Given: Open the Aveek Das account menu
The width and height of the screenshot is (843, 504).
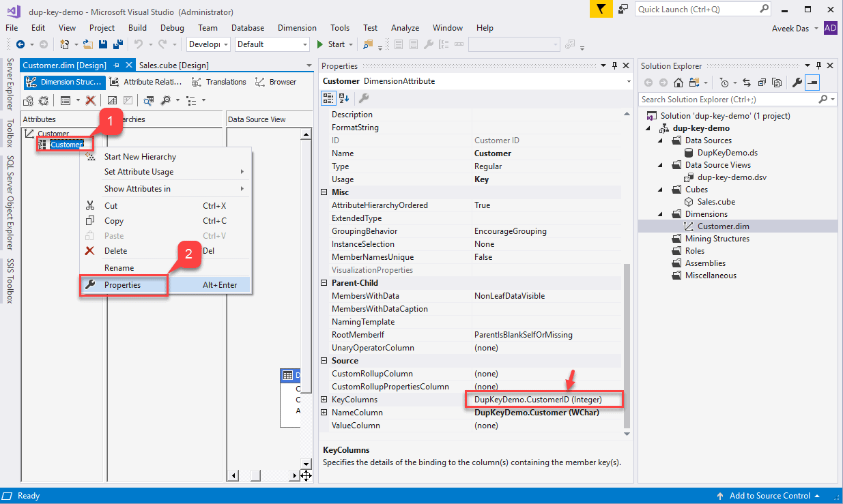Looking at the screenshot, I should pos(797,28).
